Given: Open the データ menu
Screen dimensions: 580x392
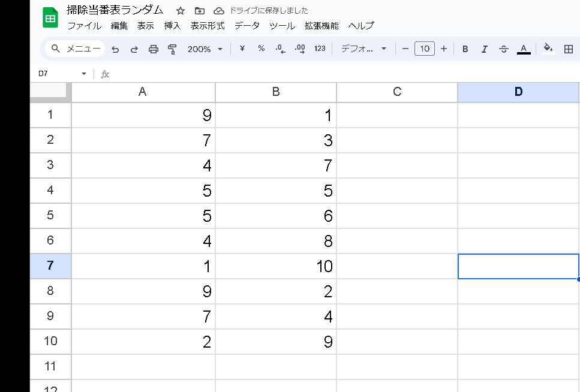Looking at the screenshot, I should click(247, 26).
